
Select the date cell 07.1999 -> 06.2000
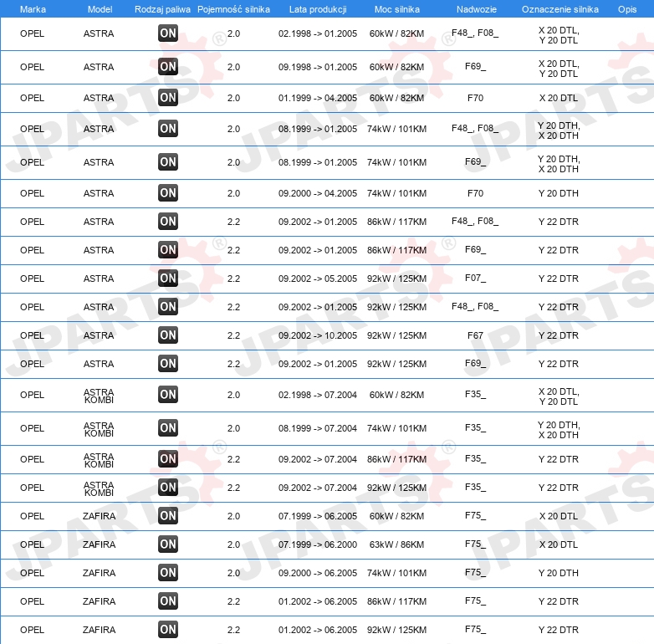click(x=318, y=544)
